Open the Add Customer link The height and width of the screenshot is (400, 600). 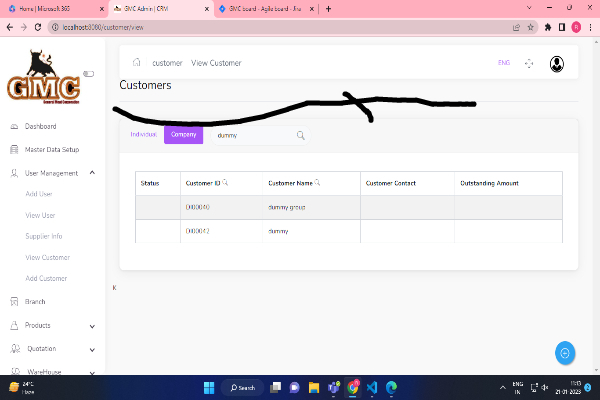(x=46, y=278)
